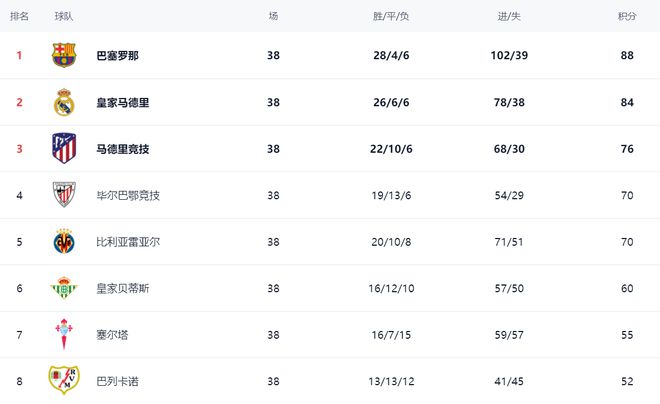Click the Villarreal yellow crest icon
The height and width of the screenshot is (404, 660).
pos(64,241)
